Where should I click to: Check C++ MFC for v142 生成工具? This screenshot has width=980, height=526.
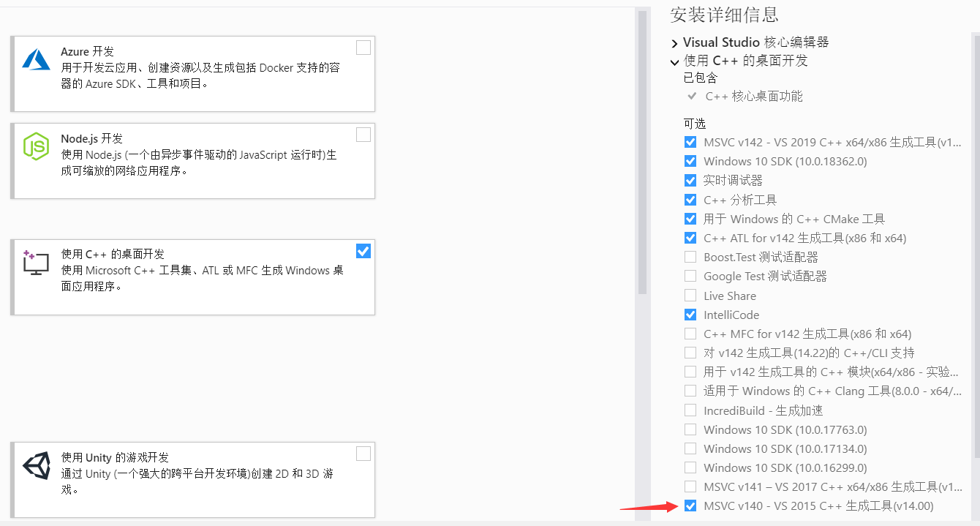pyautogui.click(x=690, y=334)
